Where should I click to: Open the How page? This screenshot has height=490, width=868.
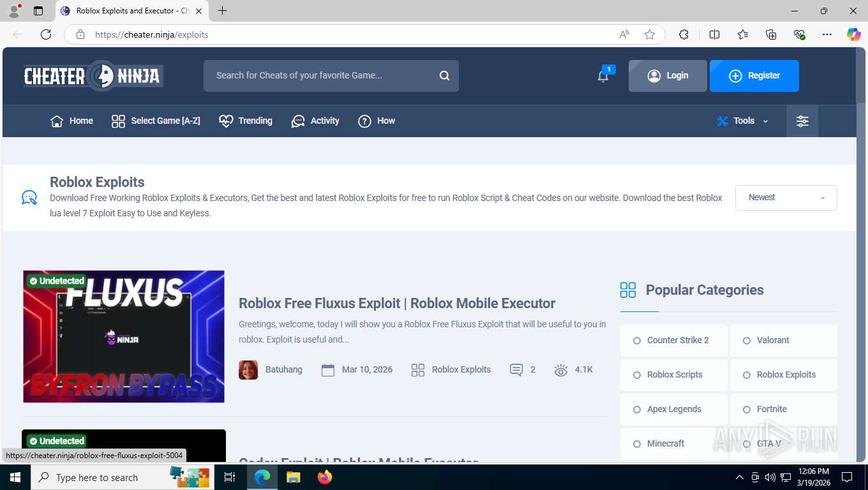377,121
